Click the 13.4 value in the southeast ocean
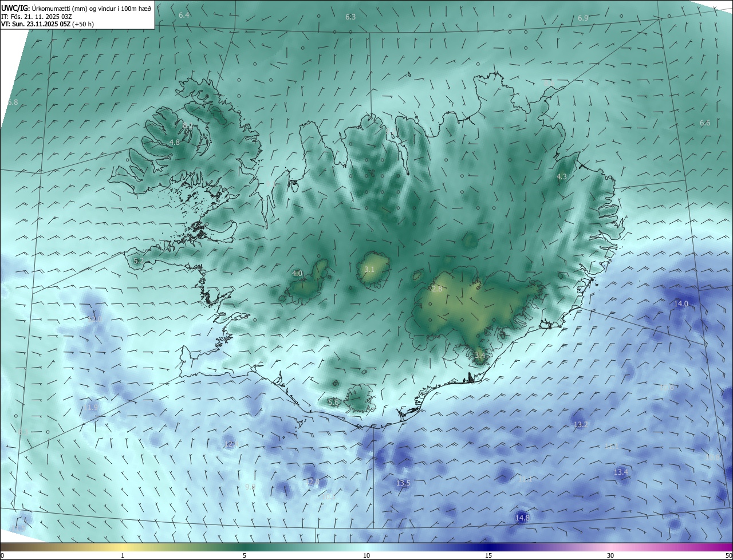This screenshot has width=733, height=560. 621,472
